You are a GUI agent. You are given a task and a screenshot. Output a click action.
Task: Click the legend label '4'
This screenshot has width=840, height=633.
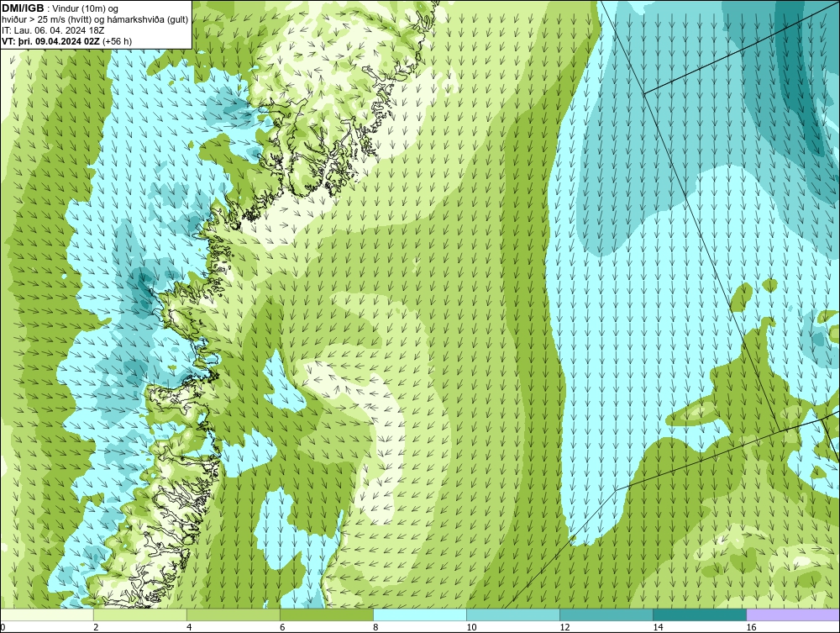[x=188, y=627]
